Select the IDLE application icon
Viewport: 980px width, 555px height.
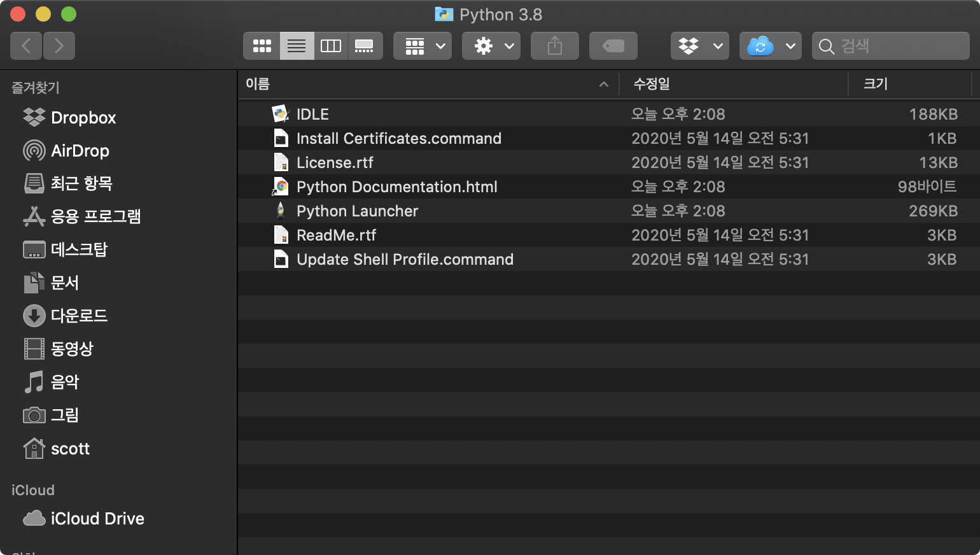281,114
